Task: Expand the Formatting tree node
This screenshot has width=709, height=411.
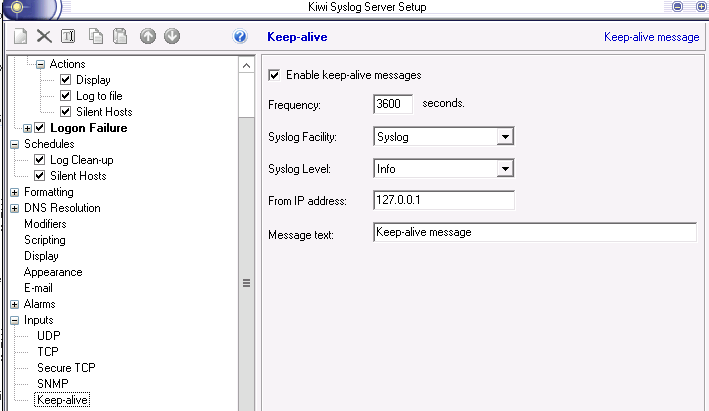Action: click(14, 192)
